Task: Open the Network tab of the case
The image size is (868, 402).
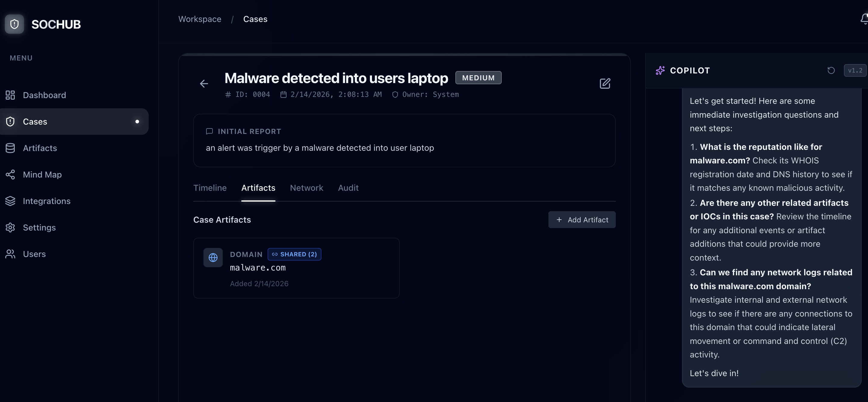Action: click(306, 188)
